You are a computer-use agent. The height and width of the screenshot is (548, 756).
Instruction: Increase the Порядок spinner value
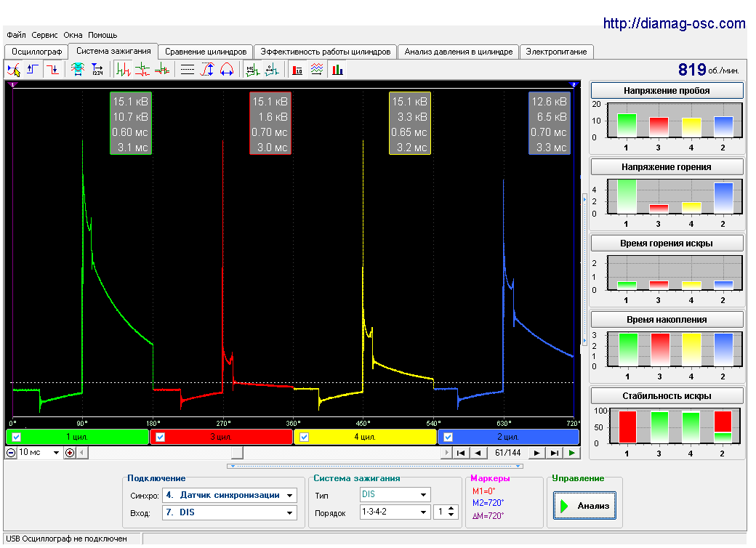coord(451,509)
